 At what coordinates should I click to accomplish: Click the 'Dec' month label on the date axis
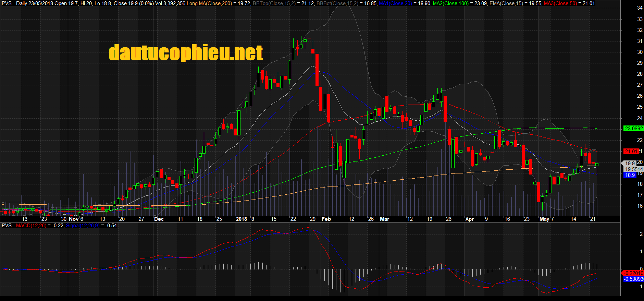tap(159, 219)
